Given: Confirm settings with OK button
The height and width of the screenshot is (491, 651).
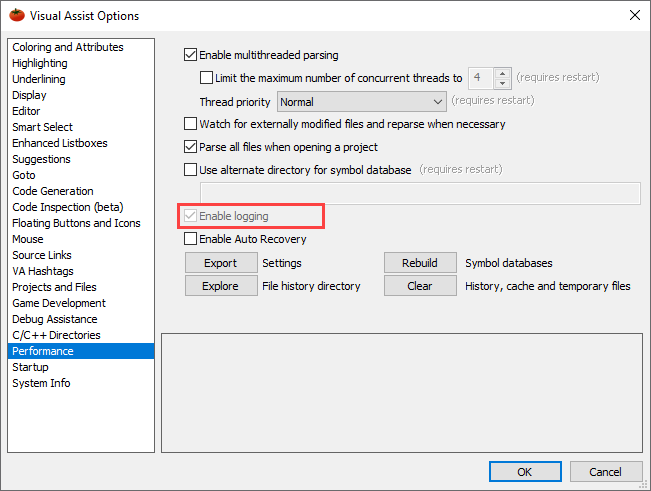Looking at the screenshot, I should click(x=525, y=471).
